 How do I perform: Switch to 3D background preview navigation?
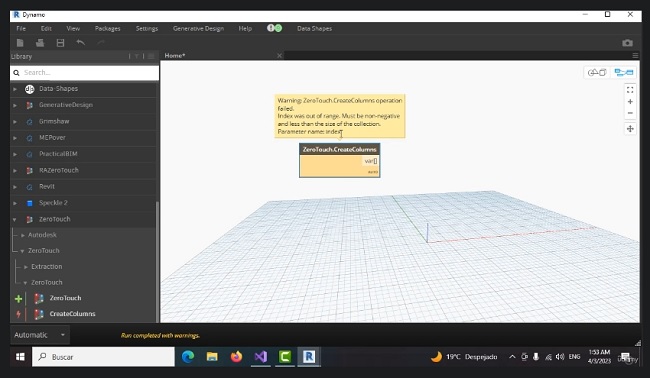click(x=597, y=73)
